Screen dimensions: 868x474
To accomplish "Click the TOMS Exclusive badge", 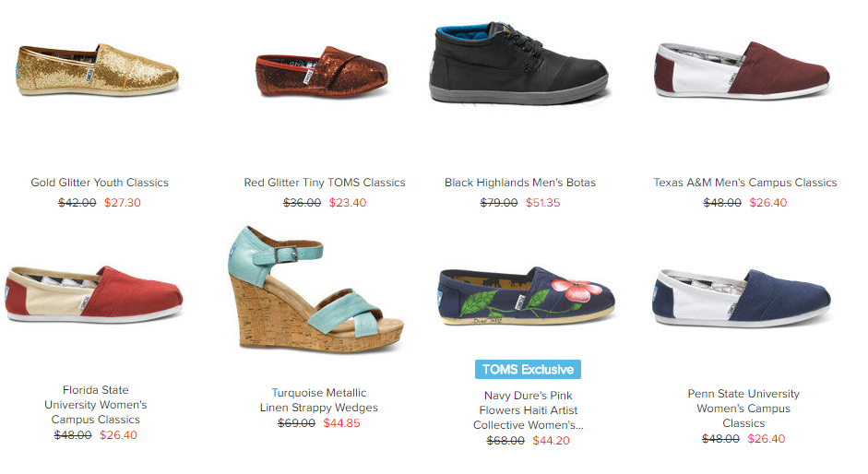I will tap(528, 370).
